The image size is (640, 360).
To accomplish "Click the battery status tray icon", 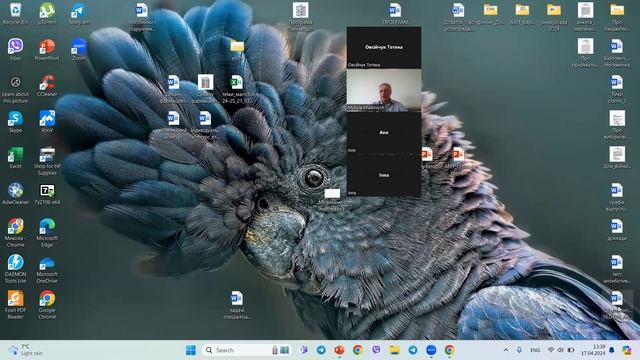I will [571, 350].
